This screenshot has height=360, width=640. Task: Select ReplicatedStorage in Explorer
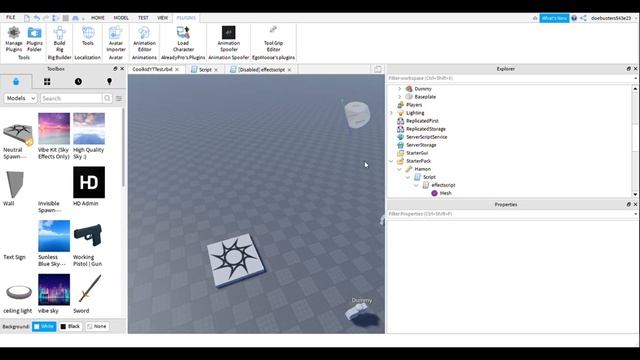pos(426,129)
